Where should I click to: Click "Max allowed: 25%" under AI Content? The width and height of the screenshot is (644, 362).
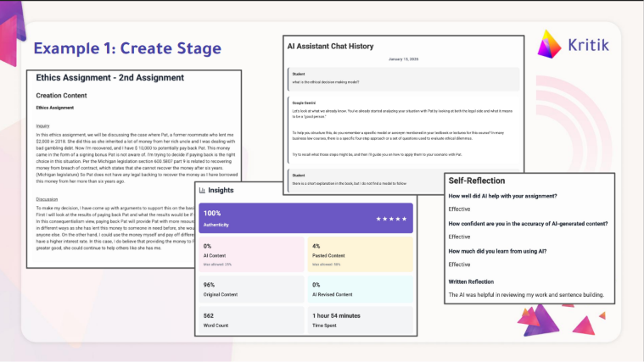[x=217, y=265]
